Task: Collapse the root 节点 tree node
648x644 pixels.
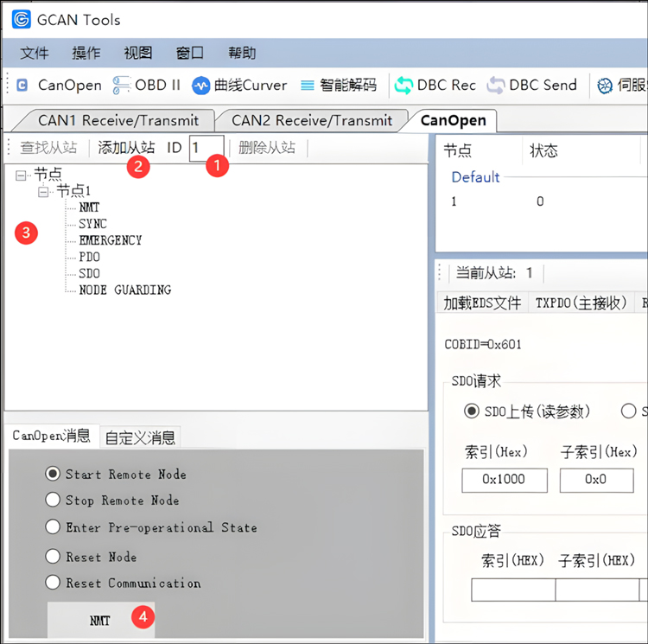Action: pyautogui.click(x=21, y=175)
